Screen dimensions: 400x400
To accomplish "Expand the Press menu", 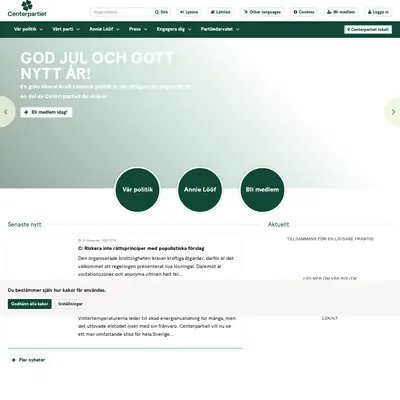I will coord(138,29).
